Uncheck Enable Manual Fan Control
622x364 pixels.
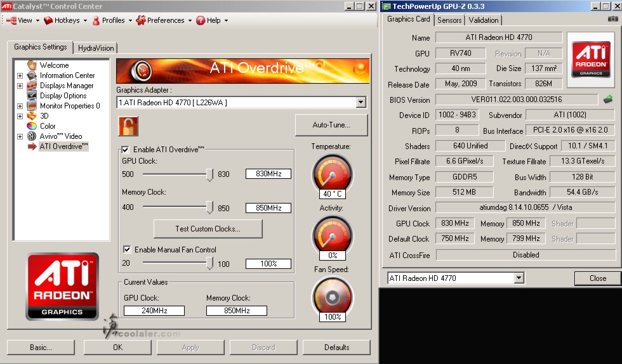click(127, 249)
